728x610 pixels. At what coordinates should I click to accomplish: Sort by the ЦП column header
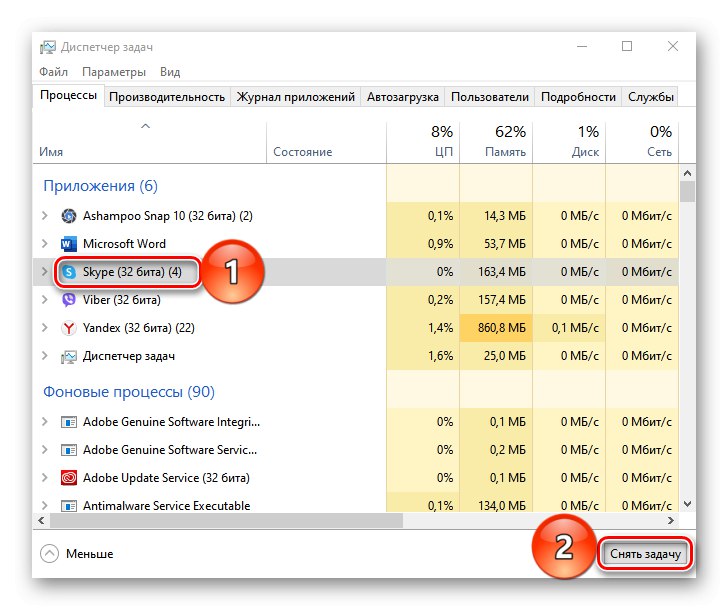[423, 143]
